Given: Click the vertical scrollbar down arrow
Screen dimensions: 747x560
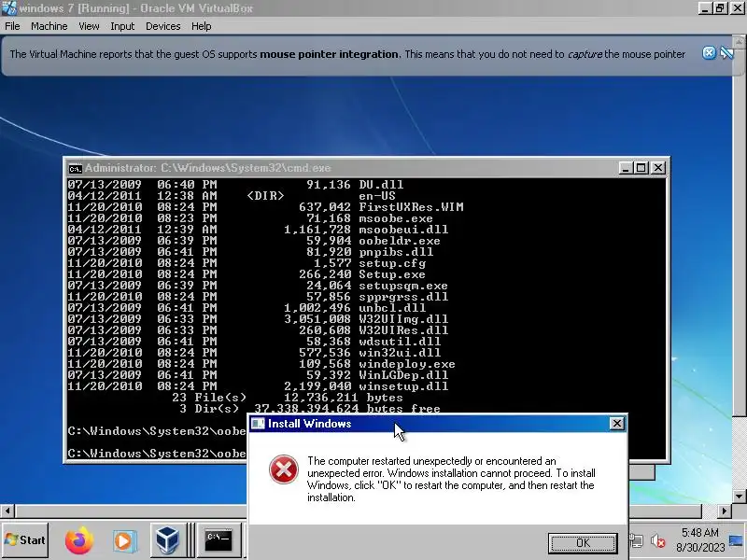Looking at the screenshot, I should (740, 497).
